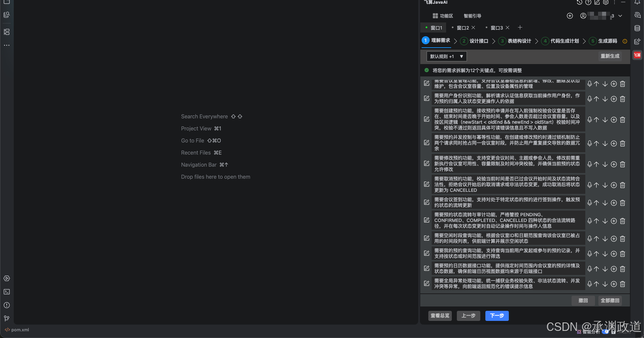This screenshot has height=338, width=644.
Task: Add item after 取消预约功能 requirement
Action: (614, 185)
